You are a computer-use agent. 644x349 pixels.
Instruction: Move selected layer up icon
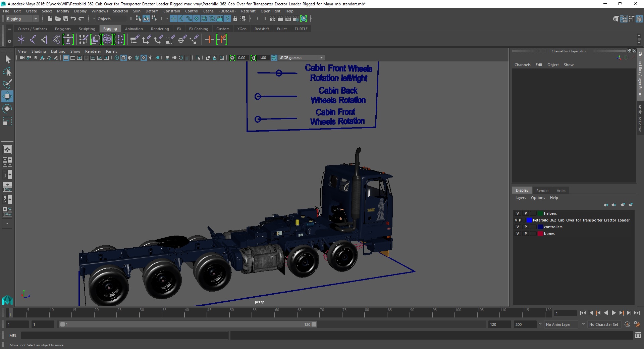pos(606,205)
